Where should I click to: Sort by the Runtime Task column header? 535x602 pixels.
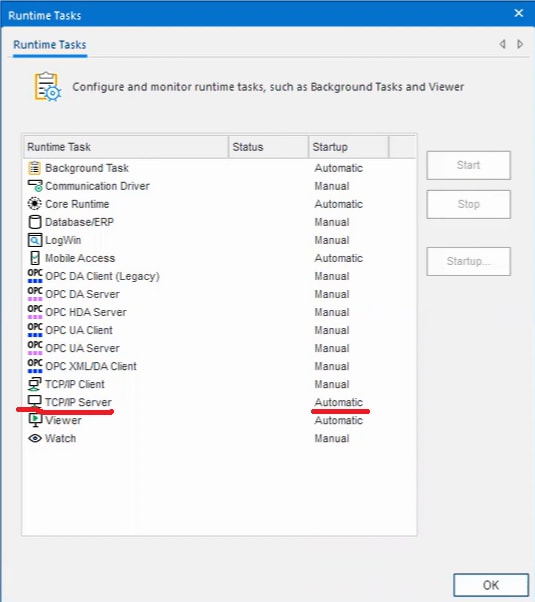click(x=126, y=147)
